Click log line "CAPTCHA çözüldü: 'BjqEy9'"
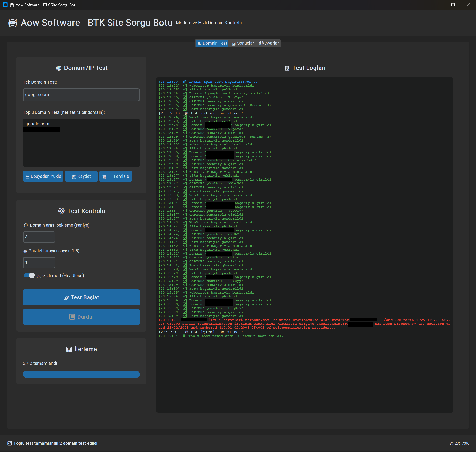This screenshot has height=452, width=476. (x=201, y=308)
